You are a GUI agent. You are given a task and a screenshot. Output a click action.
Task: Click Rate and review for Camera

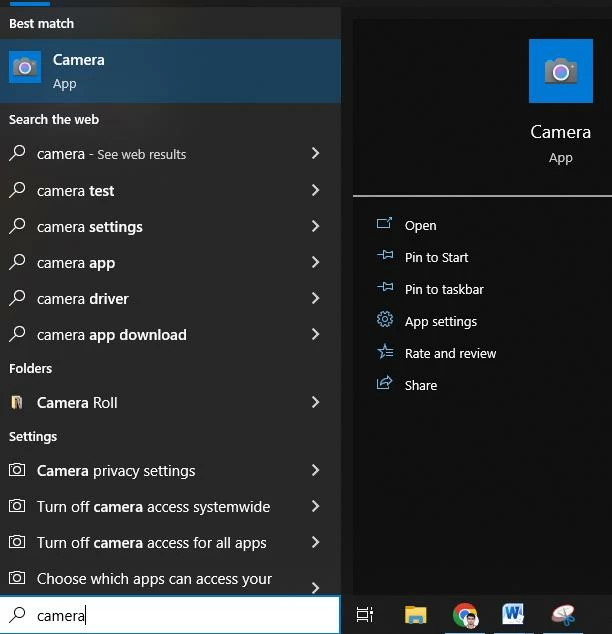[450, 354]
